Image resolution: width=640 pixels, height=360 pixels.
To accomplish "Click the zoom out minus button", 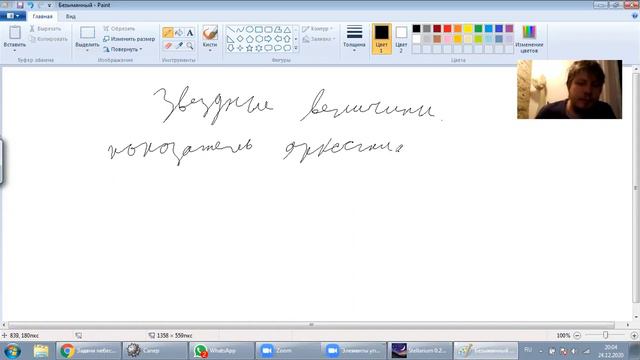I will click(577, 335).
